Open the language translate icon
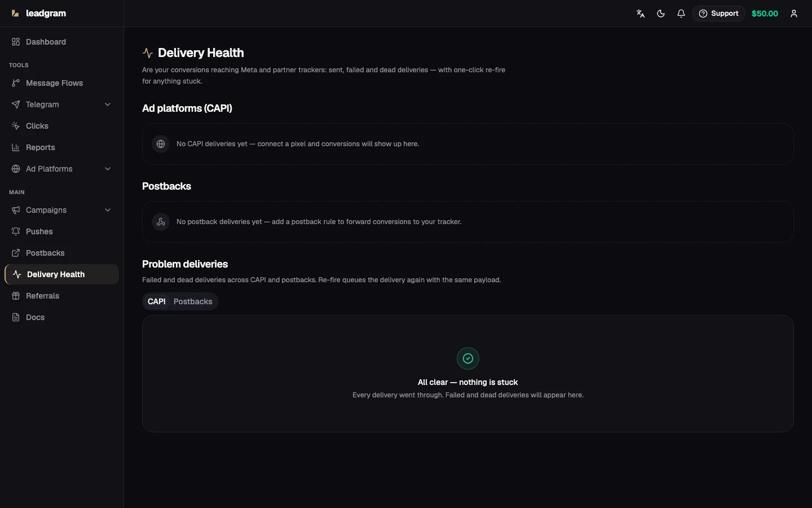812x508 pixels. point(641,14)
